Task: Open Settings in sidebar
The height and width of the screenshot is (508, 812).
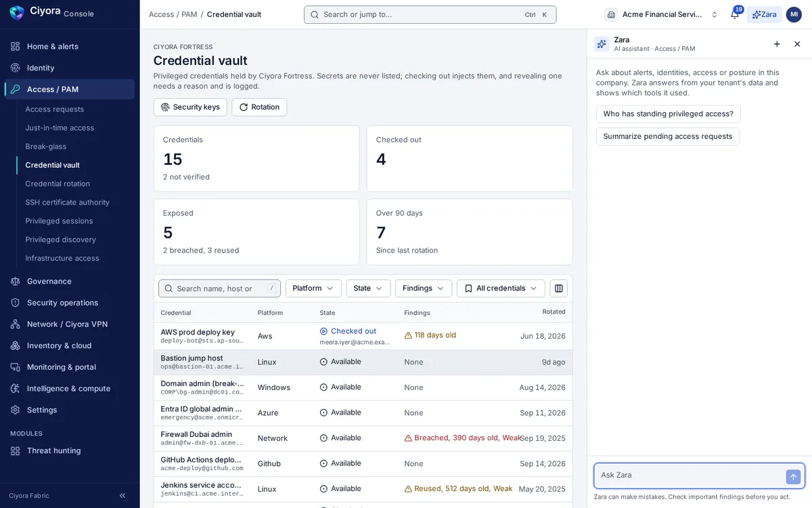Action: click(x=70, y=410)
